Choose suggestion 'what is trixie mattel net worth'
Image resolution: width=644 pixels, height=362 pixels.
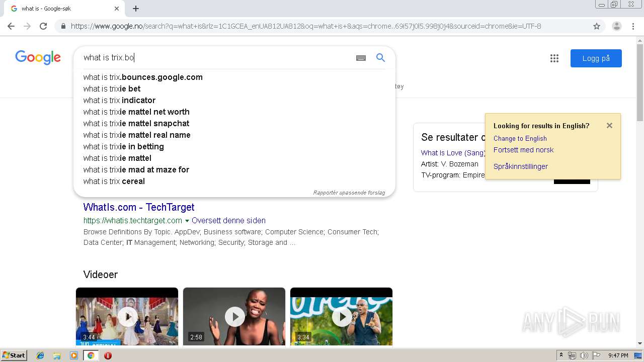point(234,112)
